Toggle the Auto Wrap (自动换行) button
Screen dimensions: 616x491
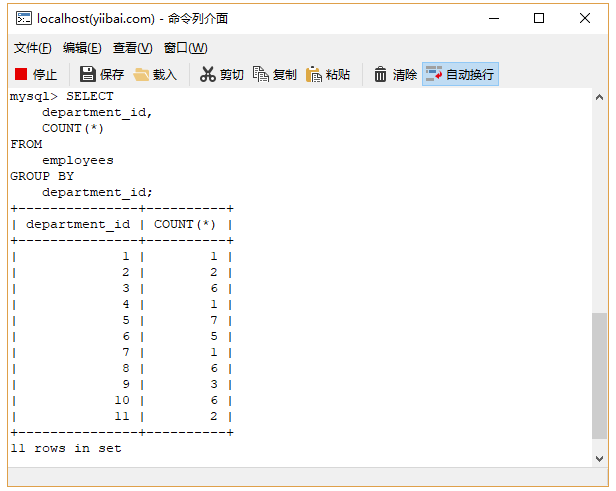(x=460, y=74)
